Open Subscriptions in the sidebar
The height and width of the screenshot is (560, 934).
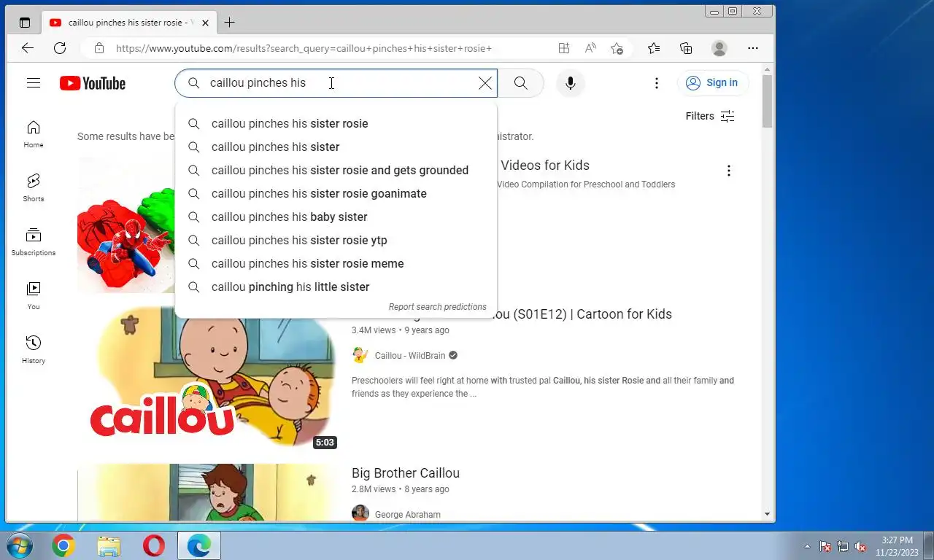(34, 242)
